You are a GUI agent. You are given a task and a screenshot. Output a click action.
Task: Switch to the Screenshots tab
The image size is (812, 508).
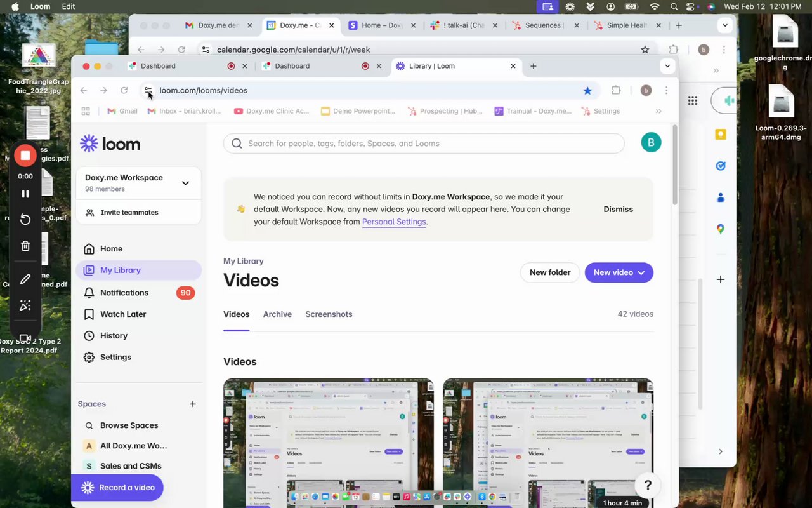[329, 314]
